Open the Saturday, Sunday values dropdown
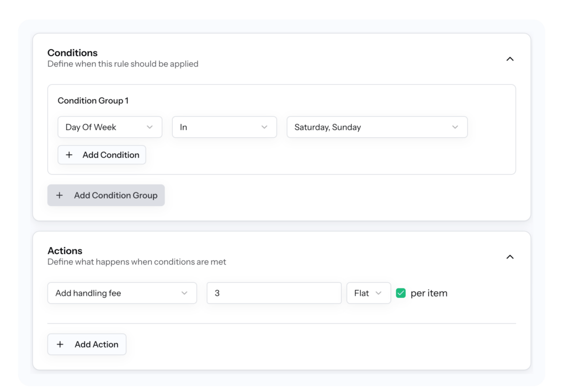Image resolution: width=565 pixels, height=392 pixels. click(x=377, y=127)
